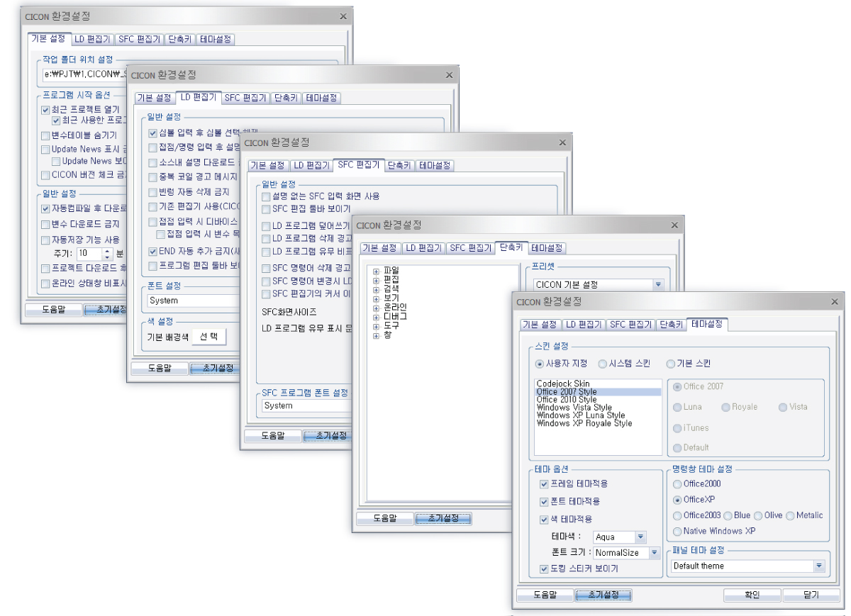Open 테마설정 tab in the 기본 설정 window
851x616 pixels.
tap(216, 40)
